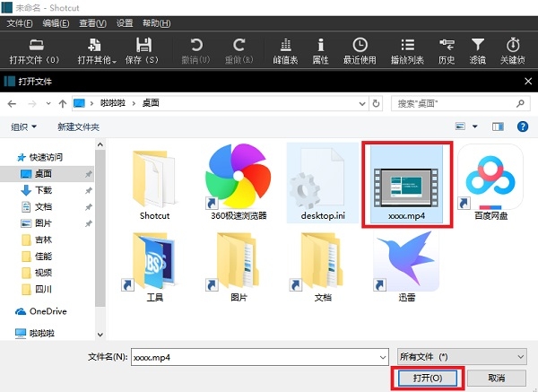Click 新建文件夹 to create a folder
This screenshot has width=538, height=392.
coord(78,126)
